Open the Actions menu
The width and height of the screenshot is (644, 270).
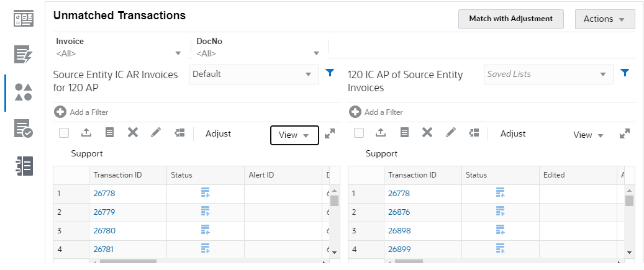[604, 19]
